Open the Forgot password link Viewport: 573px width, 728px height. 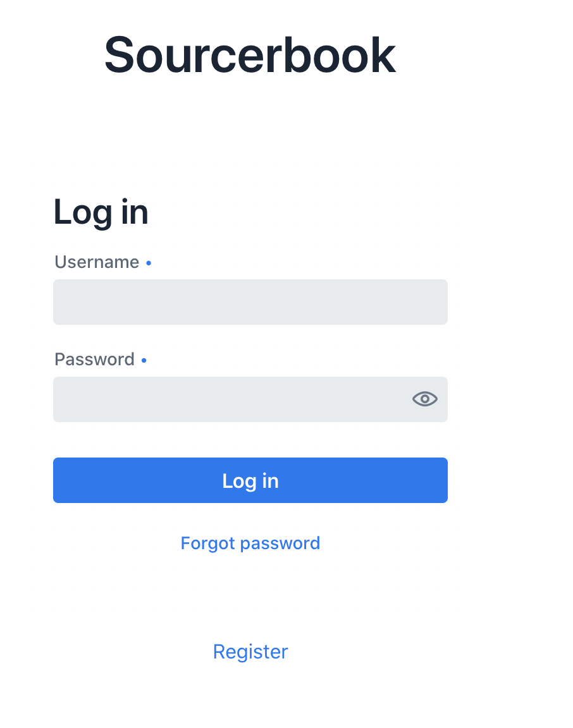(250, 543)
